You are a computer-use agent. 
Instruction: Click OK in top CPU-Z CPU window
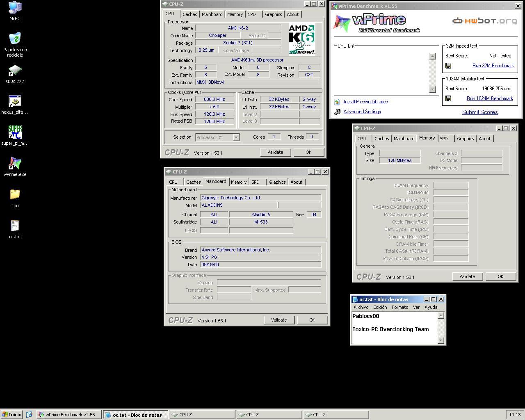[x=308, y=152]
